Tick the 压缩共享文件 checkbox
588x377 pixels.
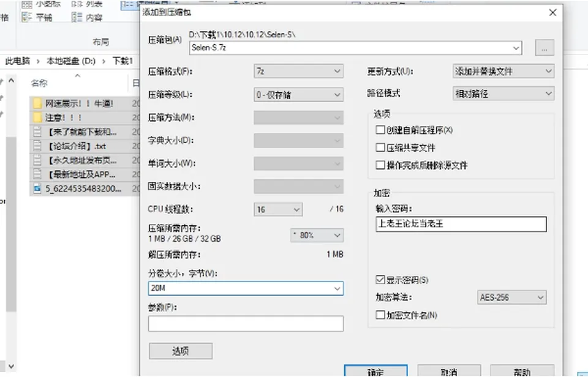click(x=380, y=147)
